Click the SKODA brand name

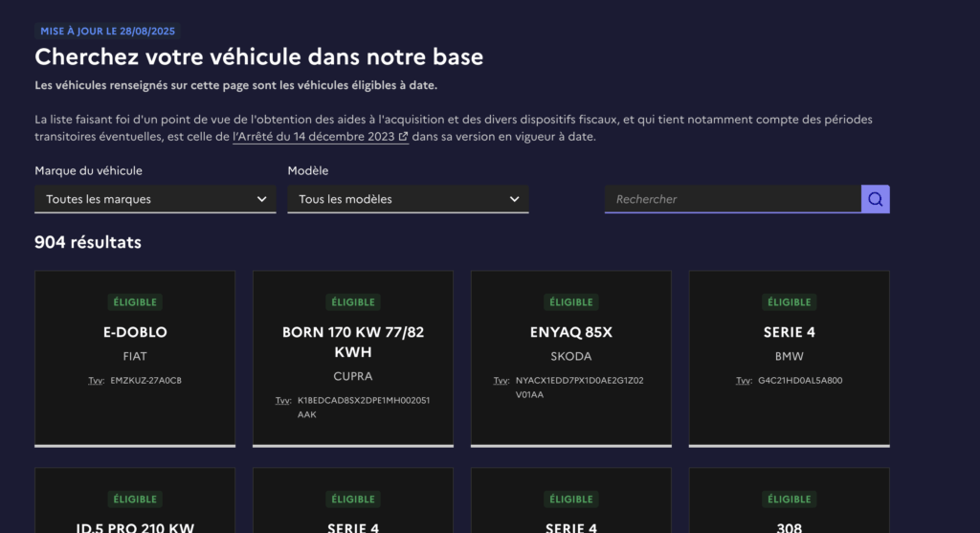(x=571, y=356)
